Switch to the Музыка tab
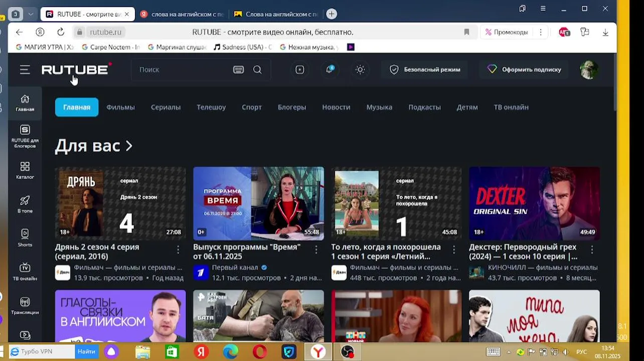 379,107
